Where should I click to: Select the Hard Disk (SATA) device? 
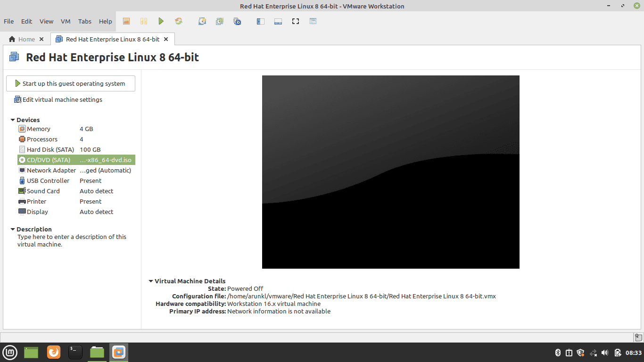coord(76,149)
